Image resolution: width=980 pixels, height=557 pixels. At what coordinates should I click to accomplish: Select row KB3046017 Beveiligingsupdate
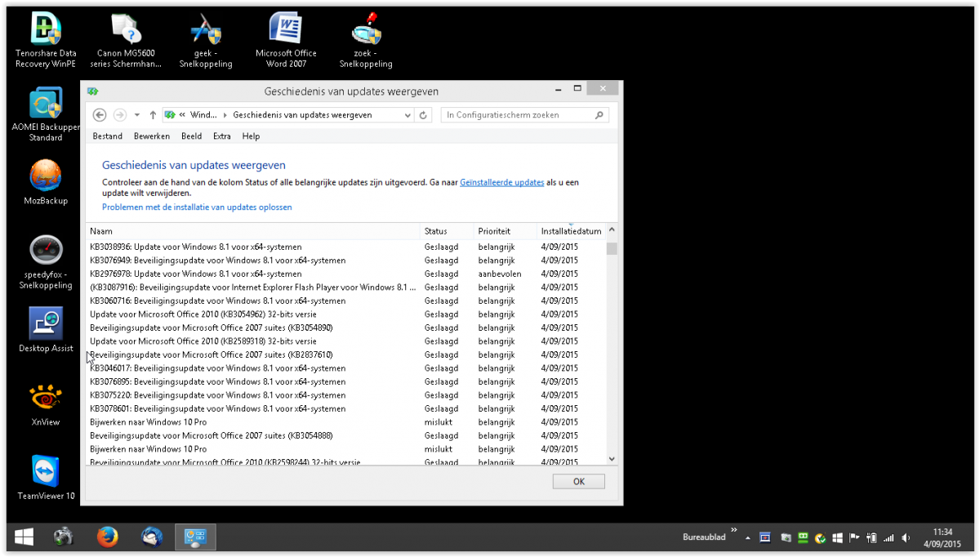[346, 368]
